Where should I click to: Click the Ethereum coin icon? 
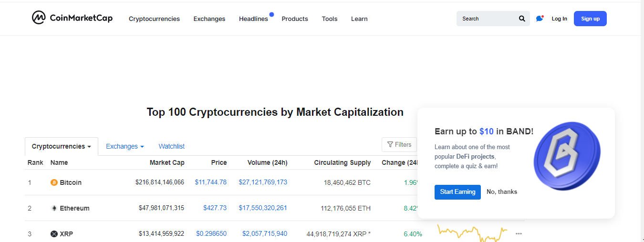54,208
